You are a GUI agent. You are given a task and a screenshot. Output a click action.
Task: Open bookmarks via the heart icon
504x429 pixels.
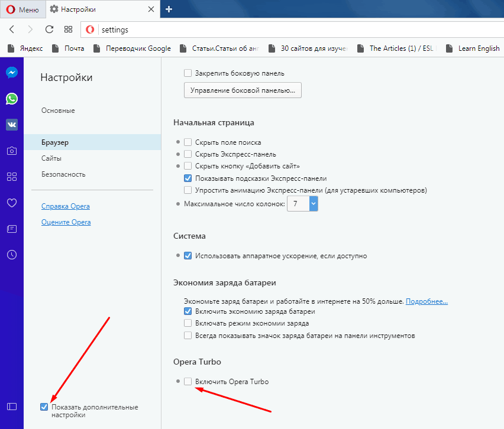[x=12, y=203]
